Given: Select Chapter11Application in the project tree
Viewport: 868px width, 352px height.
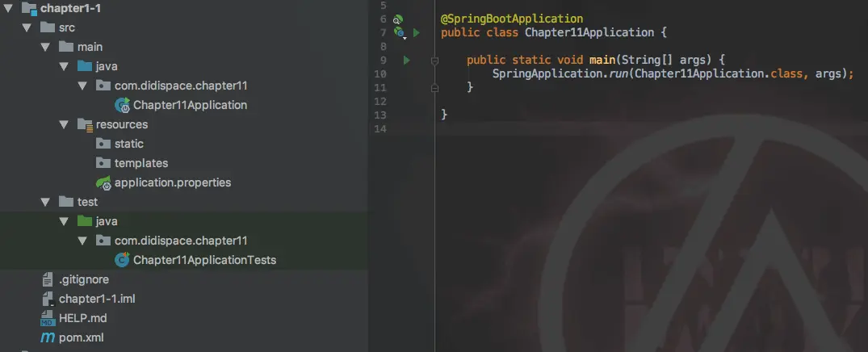Looking at the screenshot, I should [x=190, y=105].
